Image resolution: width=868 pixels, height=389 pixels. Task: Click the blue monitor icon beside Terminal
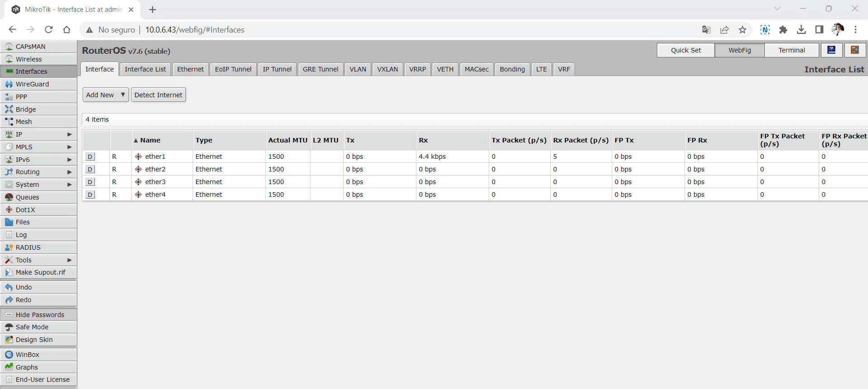point(831,50)
